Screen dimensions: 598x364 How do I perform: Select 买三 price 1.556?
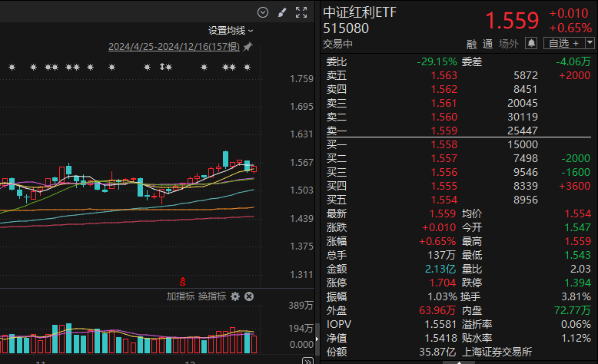pos(444,172)
